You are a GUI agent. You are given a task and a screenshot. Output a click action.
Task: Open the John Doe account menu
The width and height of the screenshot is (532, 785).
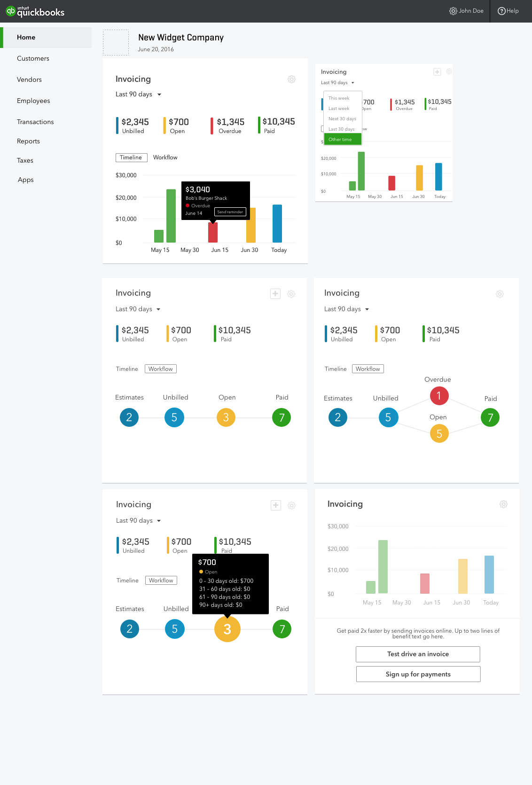point(466,11)
